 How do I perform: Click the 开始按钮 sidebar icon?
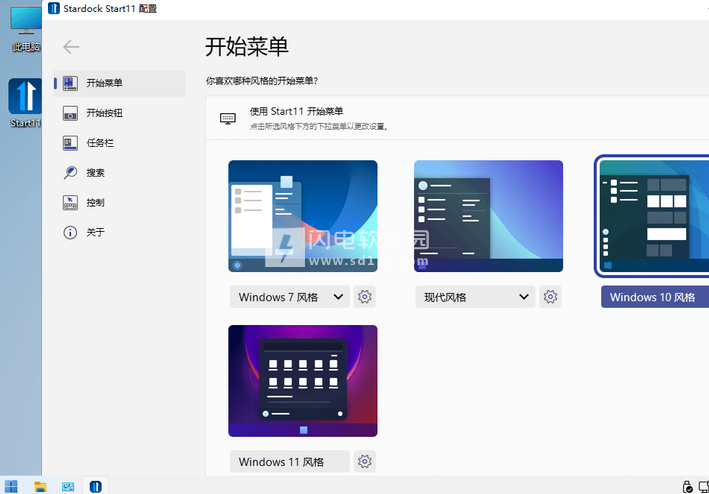pos(70,113)
